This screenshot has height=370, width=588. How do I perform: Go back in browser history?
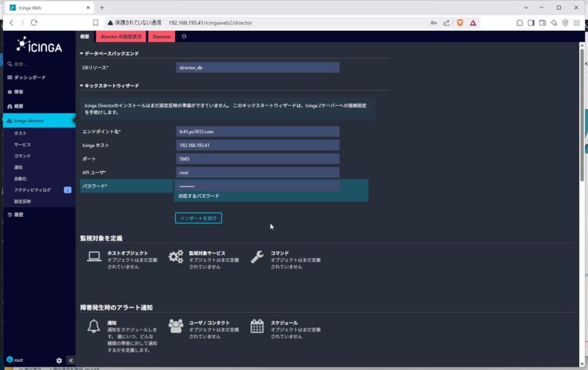[x=12, y=23]
